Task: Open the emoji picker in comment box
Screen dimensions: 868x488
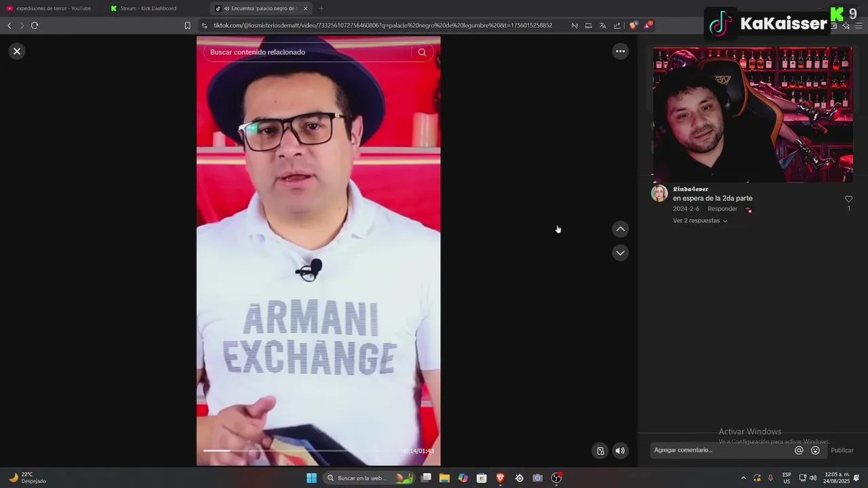Action: coord(815,450)
